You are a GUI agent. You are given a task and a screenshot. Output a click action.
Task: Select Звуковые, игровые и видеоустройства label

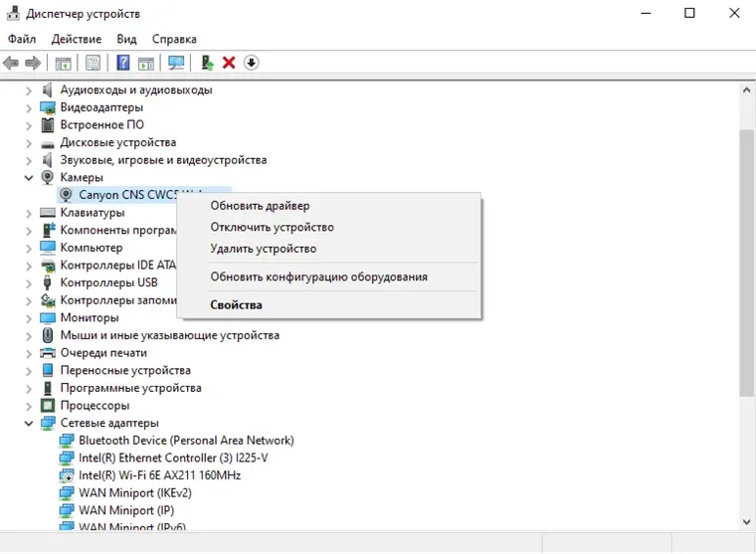click(163, 159)
